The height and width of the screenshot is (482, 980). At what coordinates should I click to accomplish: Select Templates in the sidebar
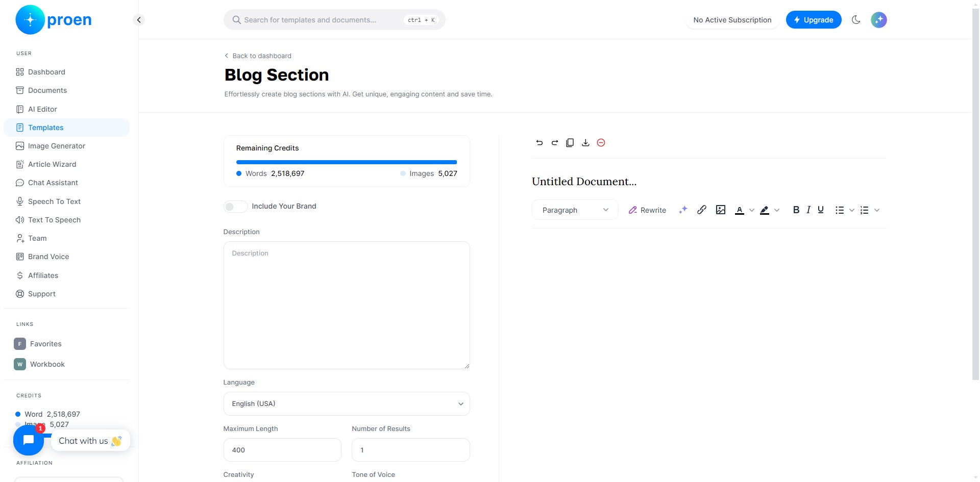tap(66, 128)
